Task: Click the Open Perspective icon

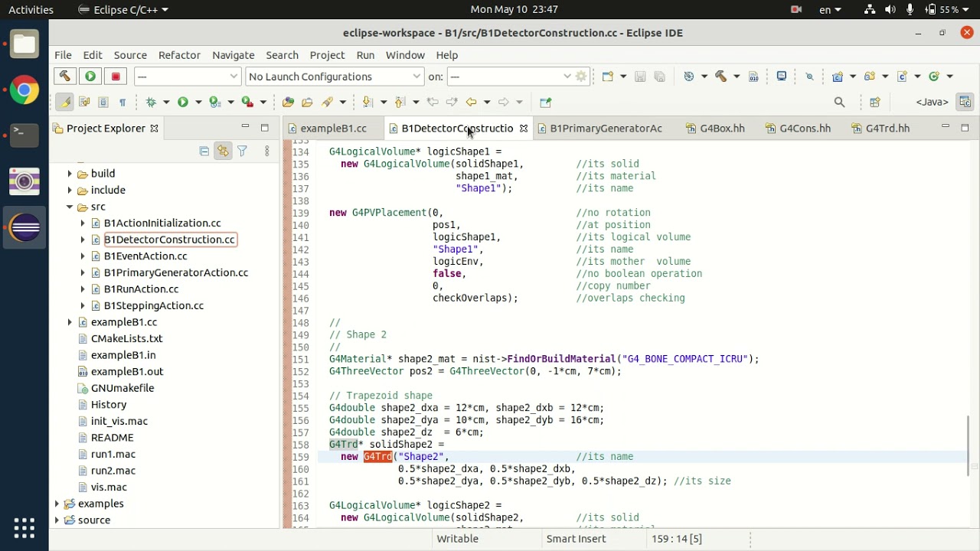Action: 875,102
